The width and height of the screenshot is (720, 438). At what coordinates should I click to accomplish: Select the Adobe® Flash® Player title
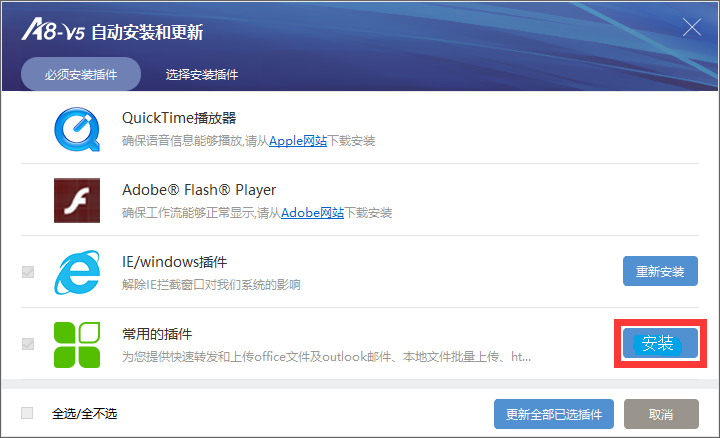(199, 190)
